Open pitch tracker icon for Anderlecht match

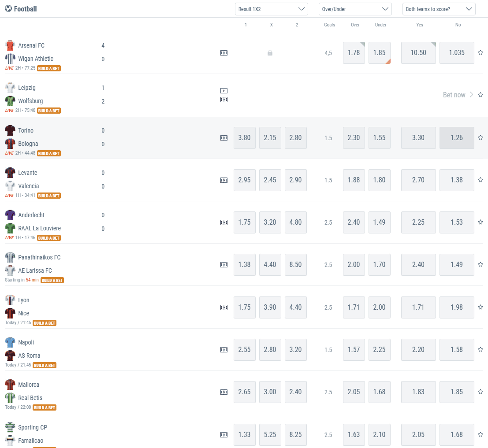(x=224, y=222)
